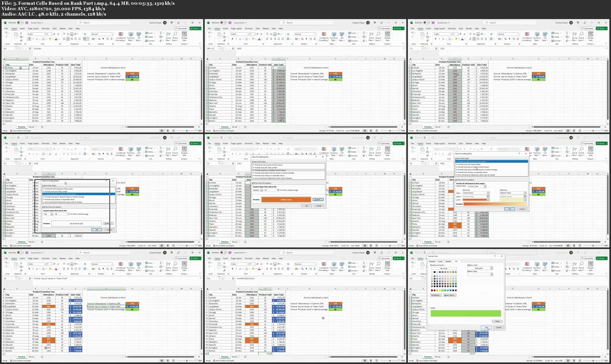Image resolution: width=611 pixels, height=364 pixels.
Task: Click Bold in the frame showing cell A3
Action: [29, 39]
